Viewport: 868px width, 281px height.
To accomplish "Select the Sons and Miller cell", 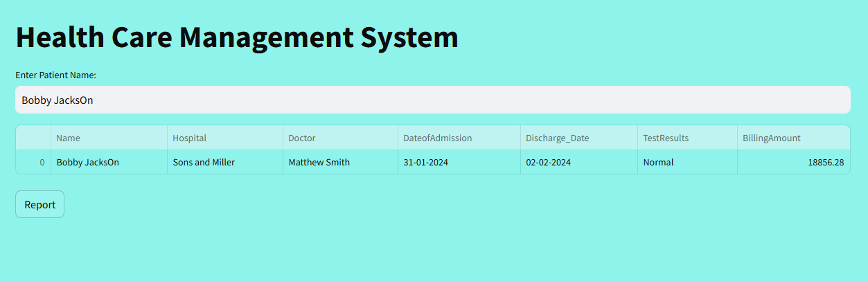I will pyautogui.click(x=225, y=163).
